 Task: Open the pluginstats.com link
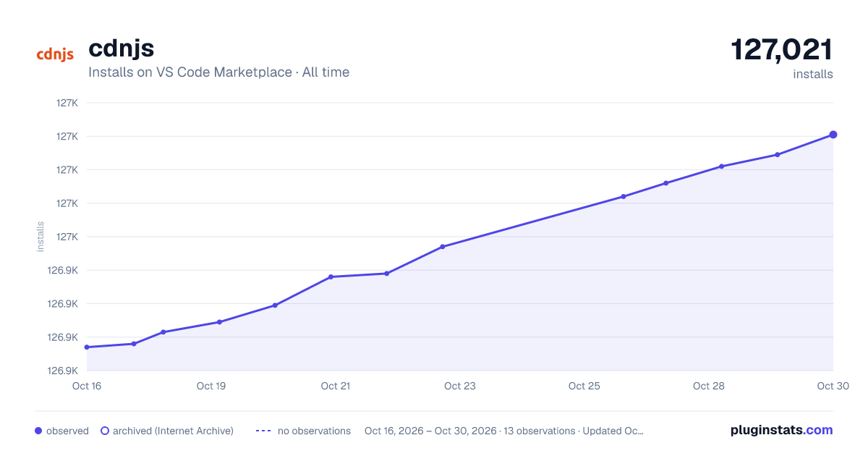(x=782, y=430)
